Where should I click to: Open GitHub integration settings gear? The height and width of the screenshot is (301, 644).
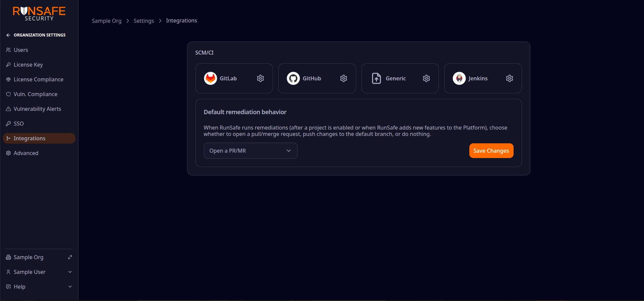[x=344, y=78]
